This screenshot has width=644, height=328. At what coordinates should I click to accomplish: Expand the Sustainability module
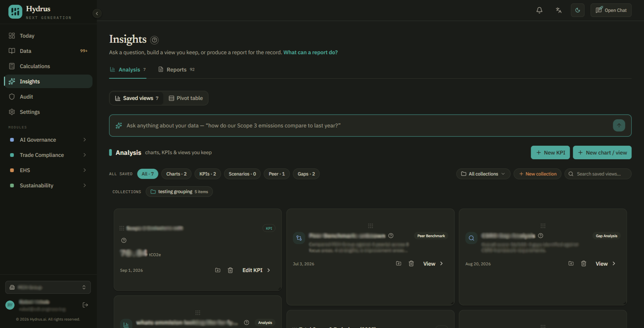[x=48, y=185]
